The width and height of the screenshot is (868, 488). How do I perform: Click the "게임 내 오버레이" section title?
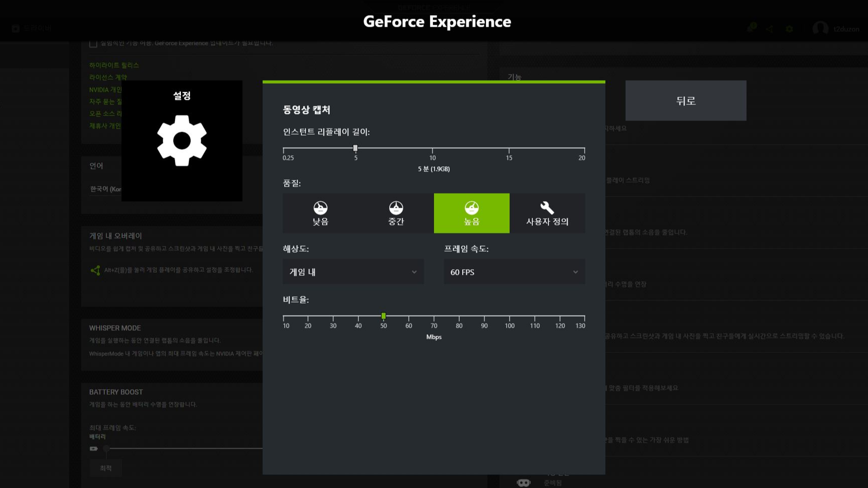(x=115, y=235)
